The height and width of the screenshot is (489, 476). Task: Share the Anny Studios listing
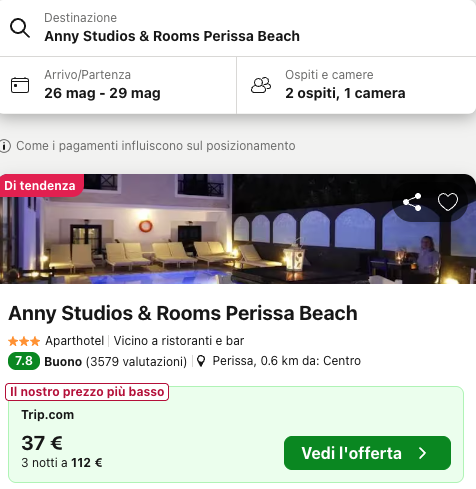tap(412, 202)
